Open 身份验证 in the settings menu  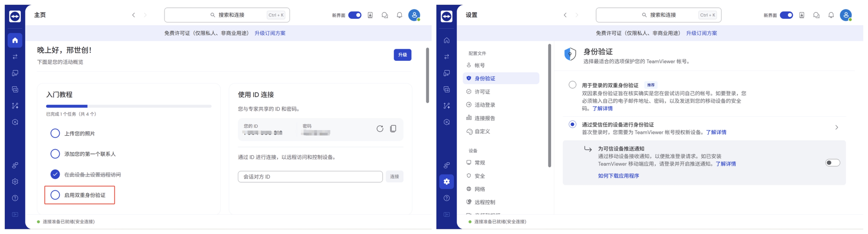tap(501, 79)
